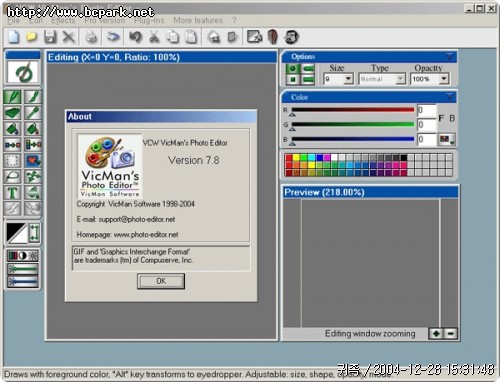Pick the black swatch in top palette row
This screenshot has height=382, width=500.
(x=404, y=157)
